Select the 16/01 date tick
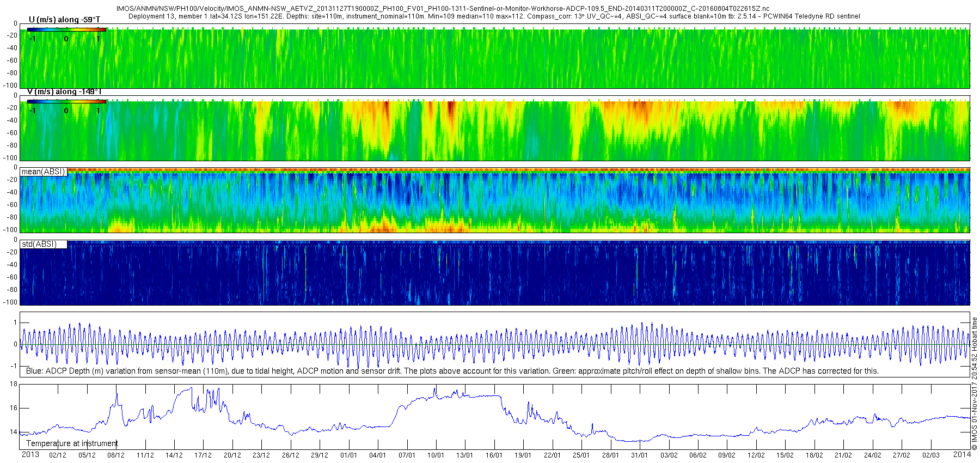 click(494, 455)
